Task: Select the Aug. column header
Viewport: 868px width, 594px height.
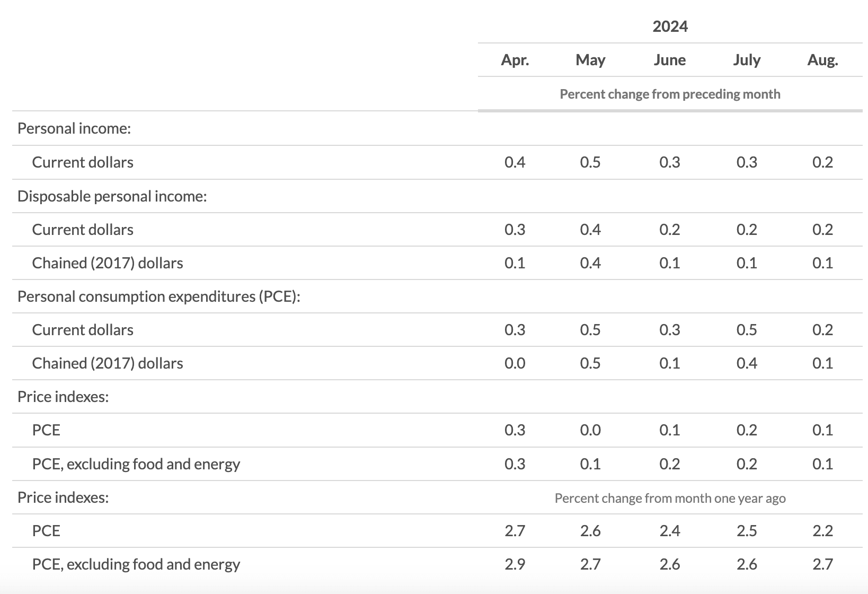Action: (x=822, y=60)
